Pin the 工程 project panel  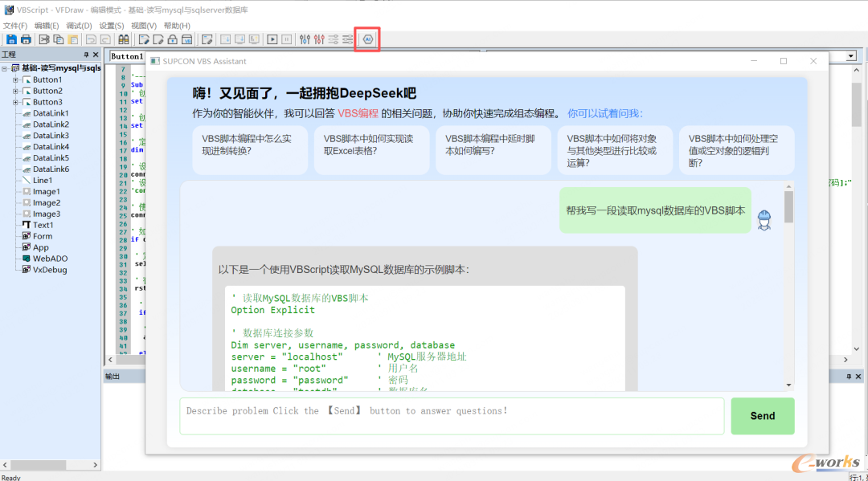click(87, 55)
